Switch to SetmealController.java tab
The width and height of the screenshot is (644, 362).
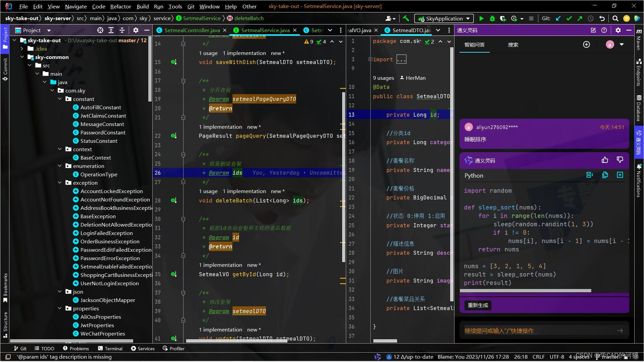[x=192, y=30]
